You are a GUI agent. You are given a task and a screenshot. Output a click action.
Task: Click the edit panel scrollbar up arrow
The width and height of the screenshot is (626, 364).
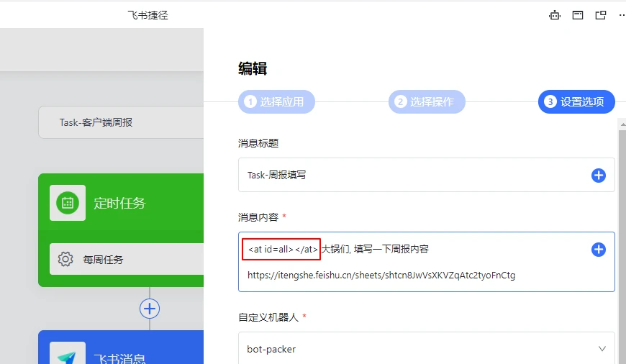click(x=622, y=125)
